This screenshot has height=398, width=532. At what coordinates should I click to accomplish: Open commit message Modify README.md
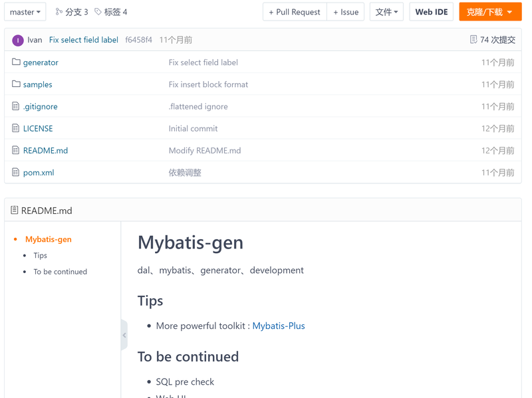[x=205, y=151]
